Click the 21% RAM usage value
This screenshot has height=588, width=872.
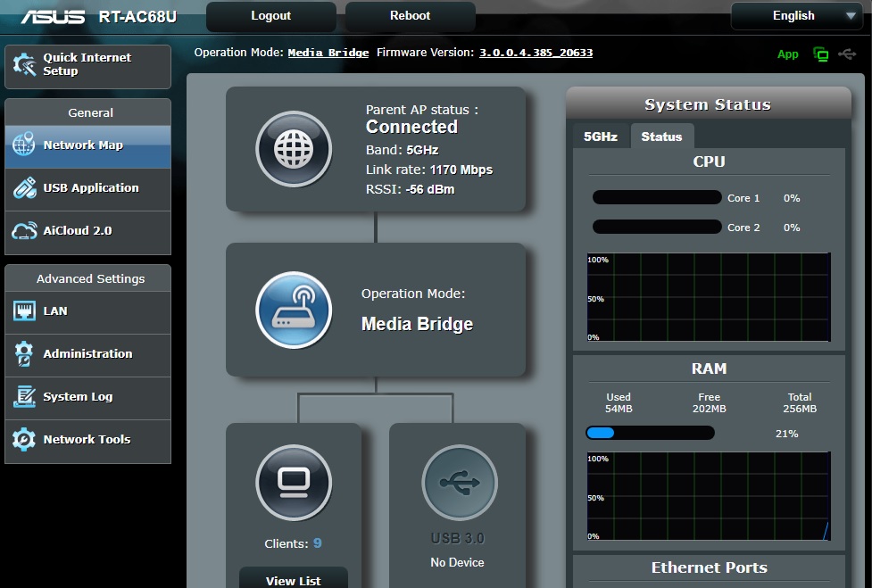[x=787, y=434]
